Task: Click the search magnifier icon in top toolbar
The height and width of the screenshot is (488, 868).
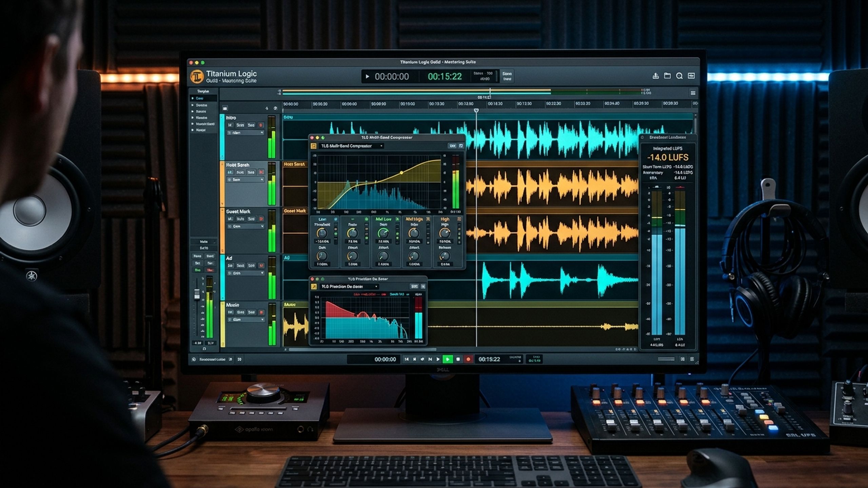Action: pyautogui.click(x=679, y=76)
